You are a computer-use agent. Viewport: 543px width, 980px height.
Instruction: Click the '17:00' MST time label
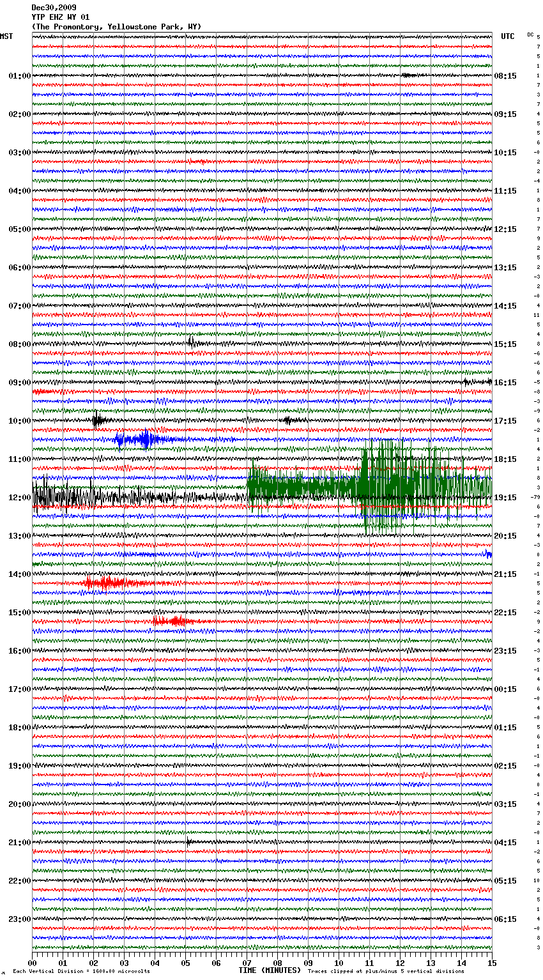20,689
